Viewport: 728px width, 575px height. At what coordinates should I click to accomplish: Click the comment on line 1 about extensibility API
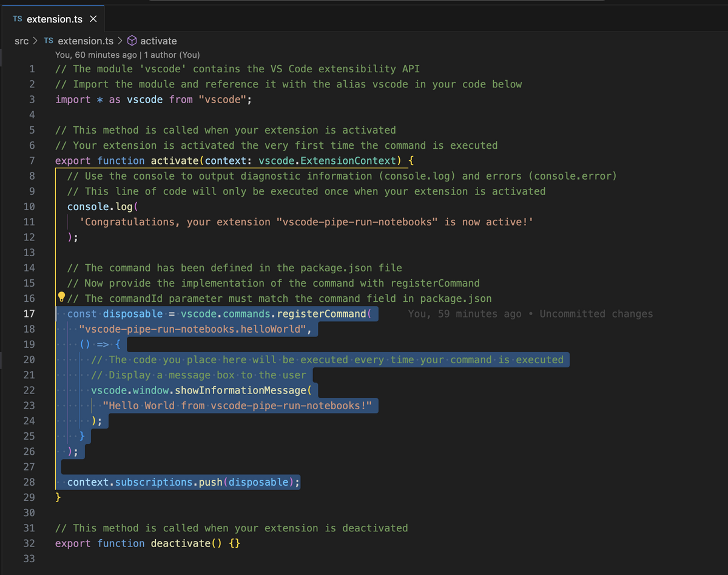237,69
